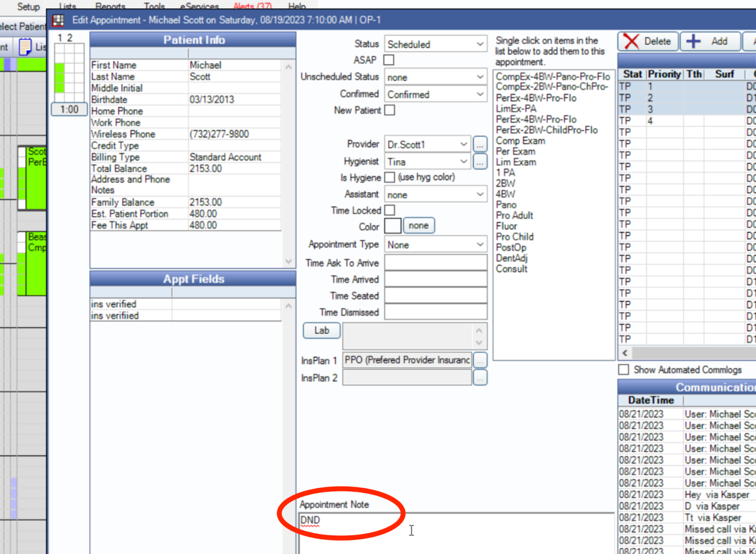Expand the Status dropdown

pos(435,44)
